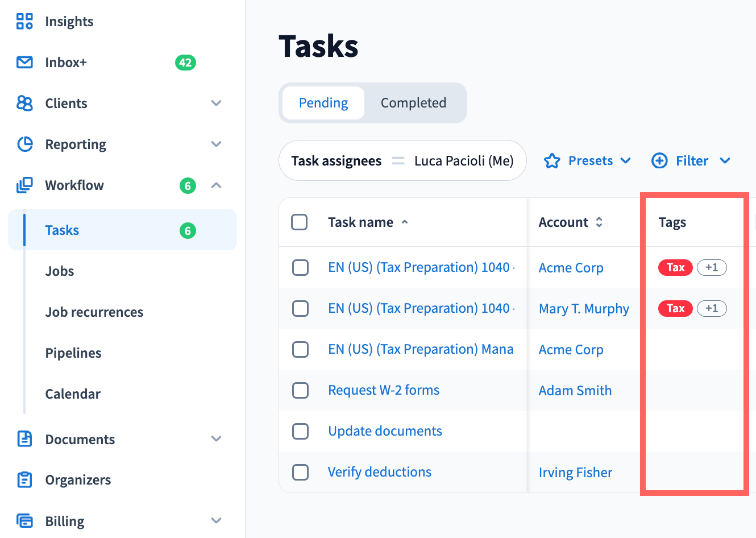
Task: Click the Inbox+ envelope icon
Action: click(24, 63)
